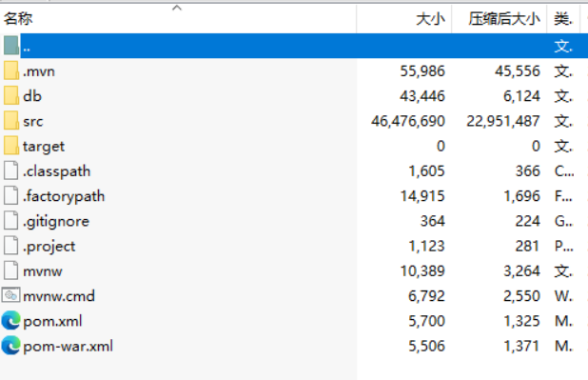Image resolution: width=588 pixels, height=380 pixels.
Task: Click the size value 46,476,690
Action: 408,121
